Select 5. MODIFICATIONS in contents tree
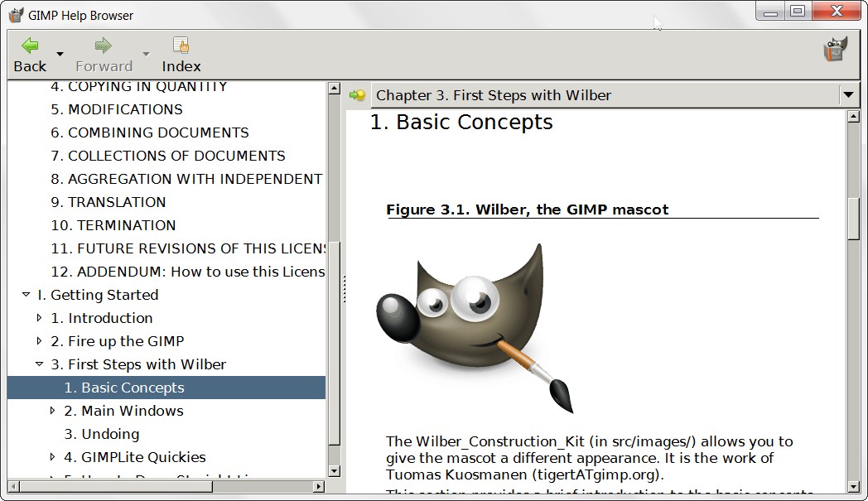The height and width of the screenshot is (501, 868). click(117, 109)
